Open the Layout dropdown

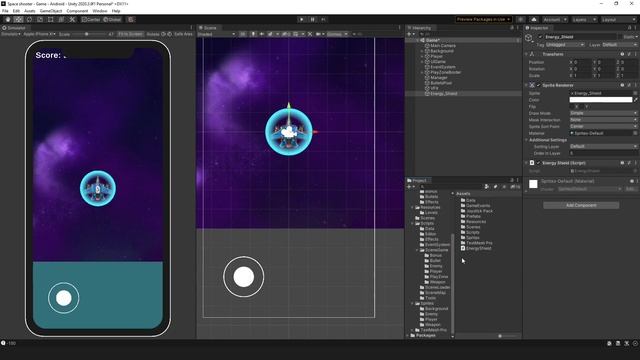[618, 19]
